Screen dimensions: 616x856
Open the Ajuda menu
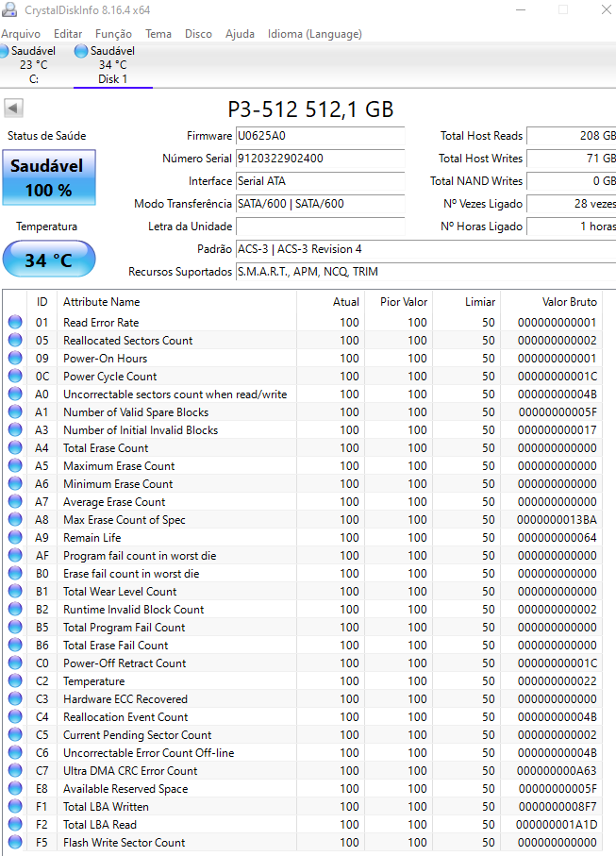point(240,34)
